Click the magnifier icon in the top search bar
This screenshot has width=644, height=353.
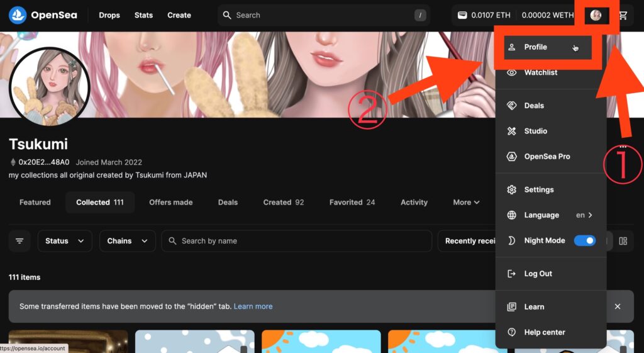click(x=226, y=15)
